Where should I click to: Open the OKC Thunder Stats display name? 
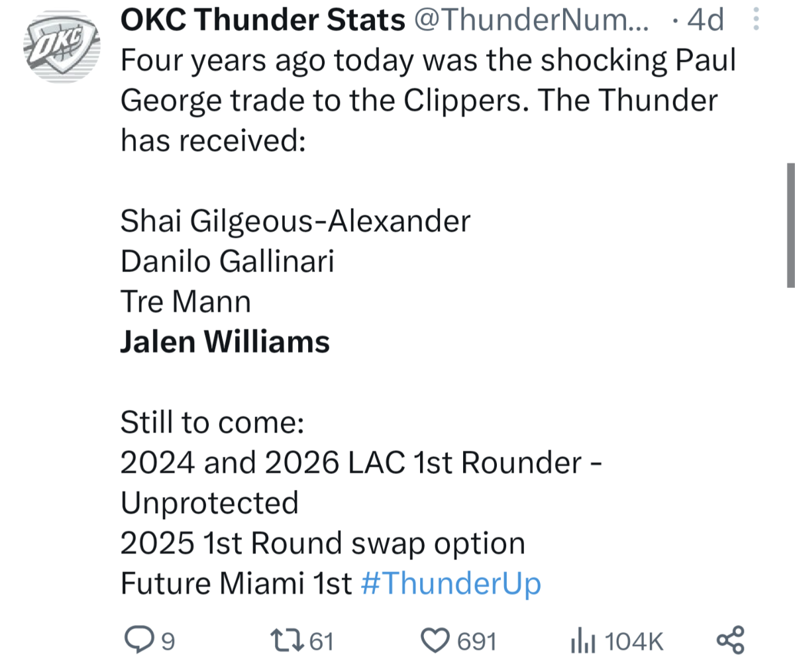(262, 20)
